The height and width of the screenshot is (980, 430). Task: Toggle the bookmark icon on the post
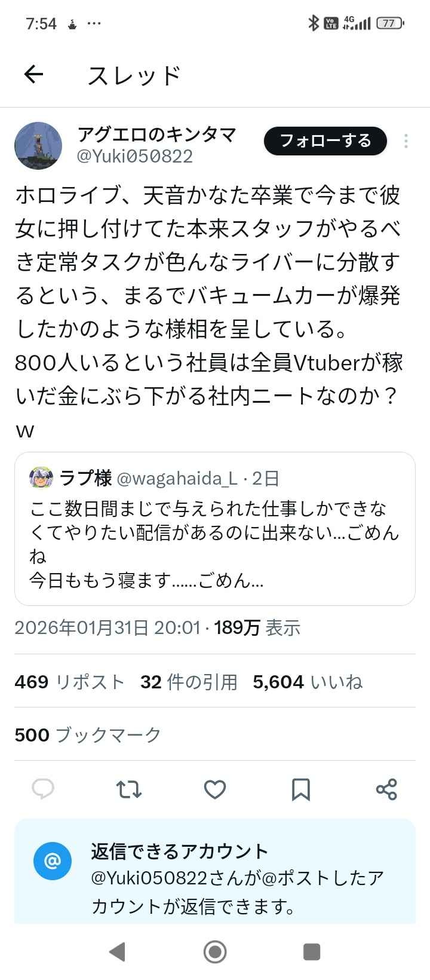pyautogui.click(x=300, y=789)
